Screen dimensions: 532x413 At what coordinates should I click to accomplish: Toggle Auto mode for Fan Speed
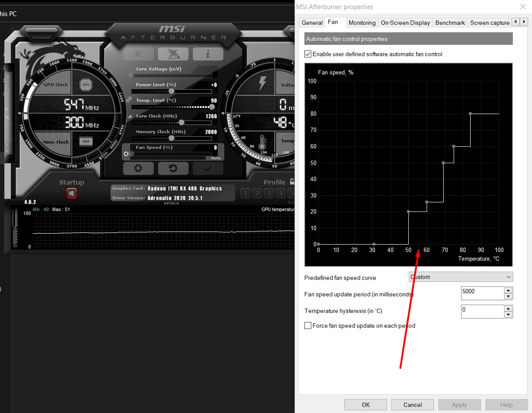pos(215,158)
